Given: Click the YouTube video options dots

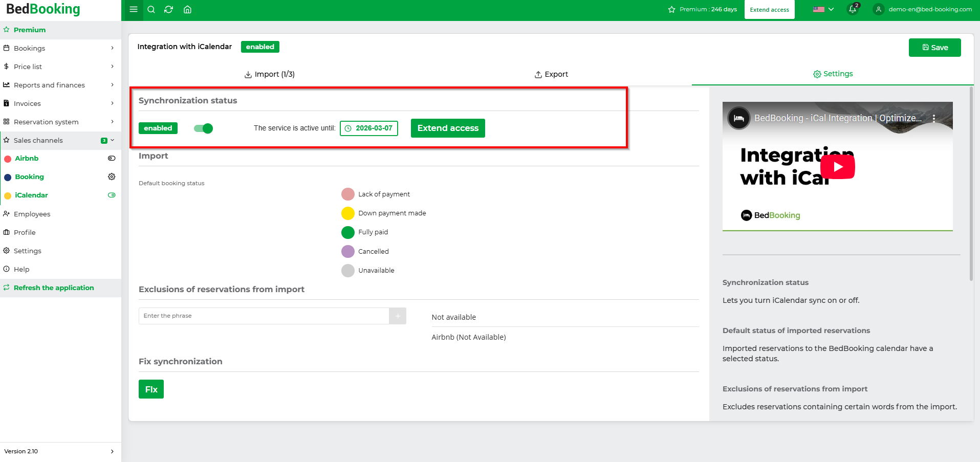Looking at the screenshot, I should tap(934, 118).
